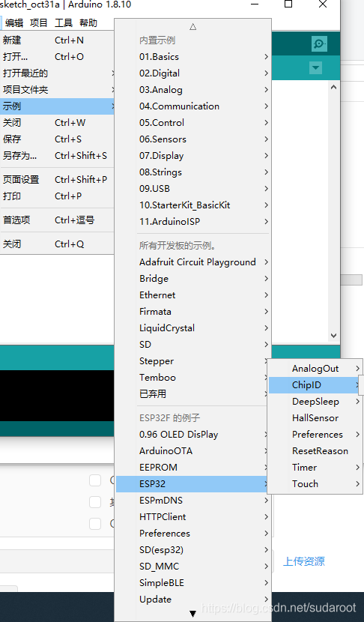This screenshot has width=364, height=622.
Task: Open Firmata library examples
Action: (193, 312)
